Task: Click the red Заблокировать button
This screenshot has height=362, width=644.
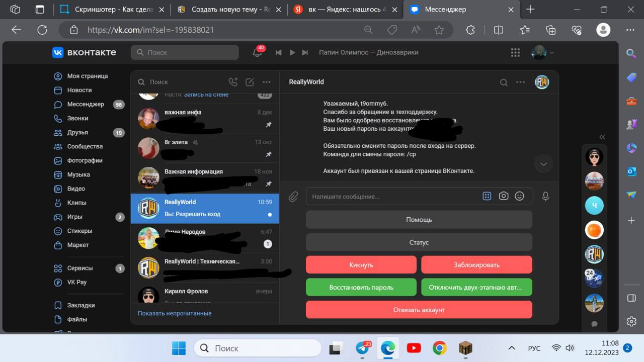Action: 476,264
